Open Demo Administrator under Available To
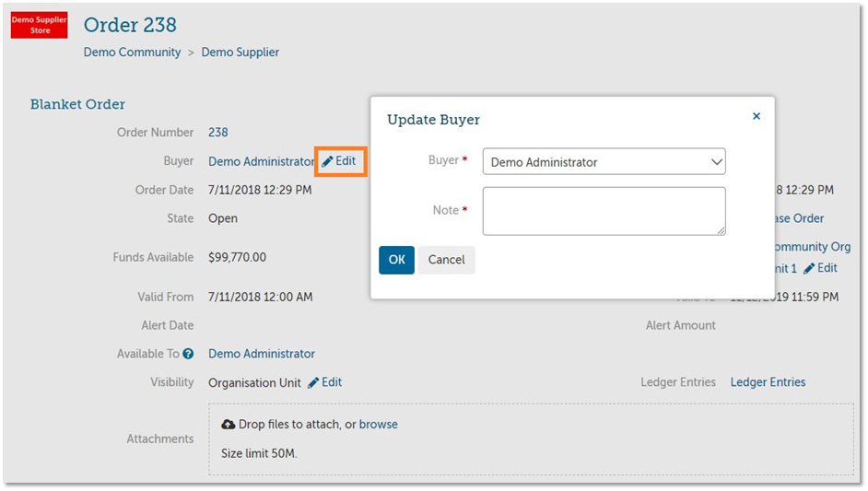Screen dimensions: 868x491 [x=262, y=354]
